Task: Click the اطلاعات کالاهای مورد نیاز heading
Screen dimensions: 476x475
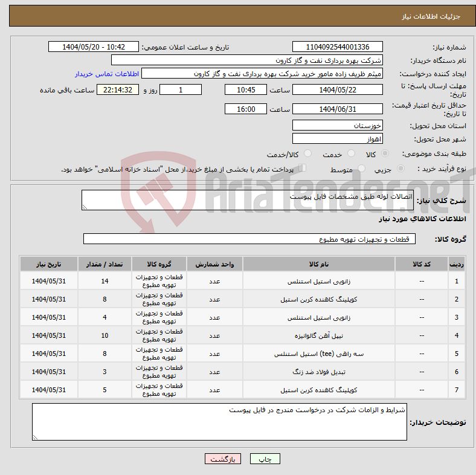Action: point(422,219)
